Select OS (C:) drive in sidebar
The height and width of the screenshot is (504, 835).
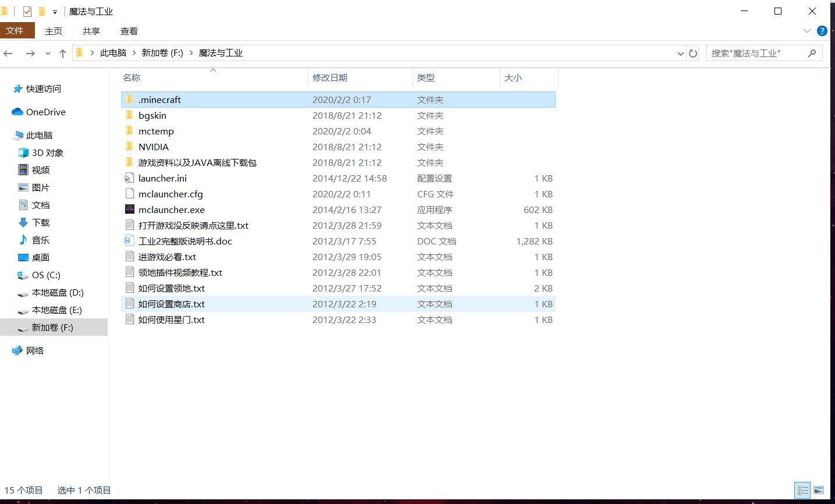(46, 275)
